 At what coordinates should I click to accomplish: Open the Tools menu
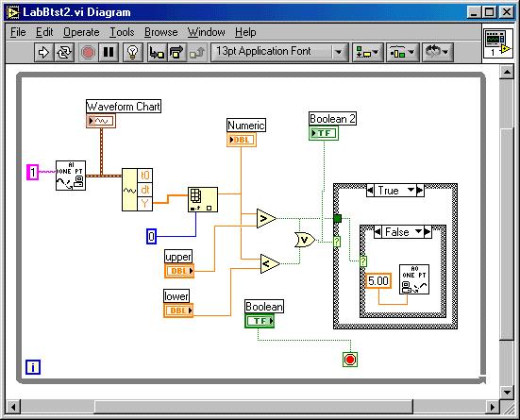click(x=122, y=32)
